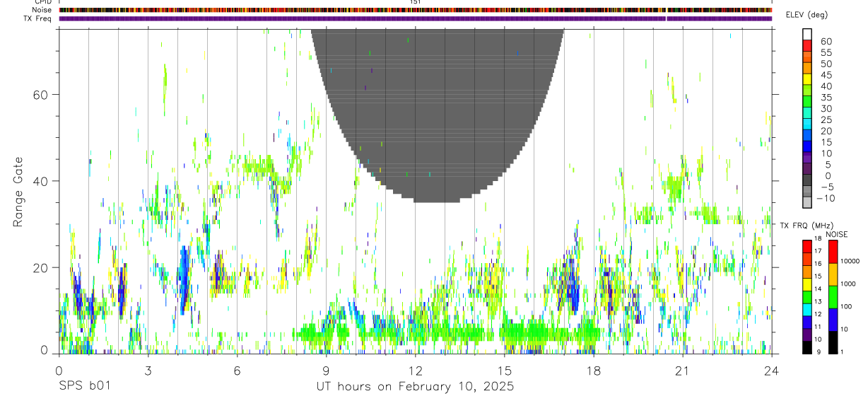Click the x-axis tick label '3'

tap(148, 371)
